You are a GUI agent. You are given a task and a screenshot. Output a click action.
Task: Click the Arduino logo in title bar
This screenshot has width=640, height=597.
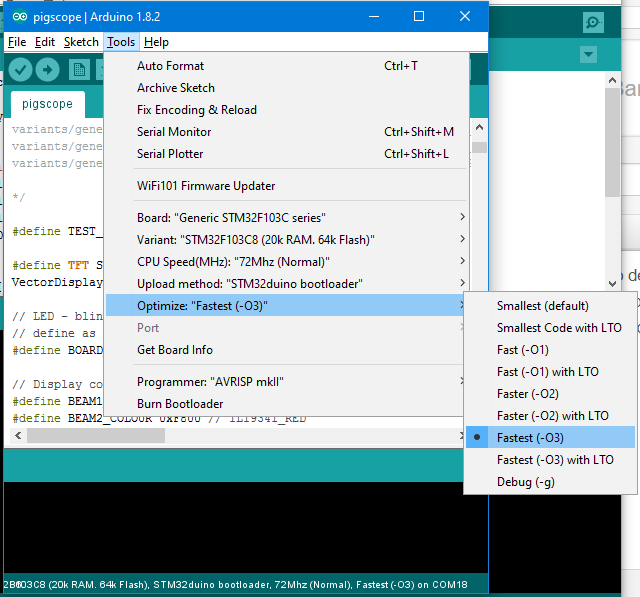(x=20, y=16)
